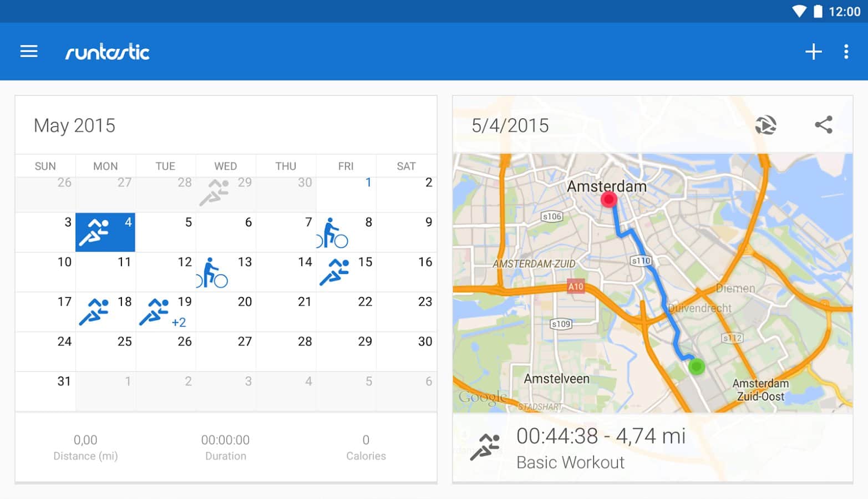Open the route playback globe icon
868x499 pixels.
pos(765,125)
